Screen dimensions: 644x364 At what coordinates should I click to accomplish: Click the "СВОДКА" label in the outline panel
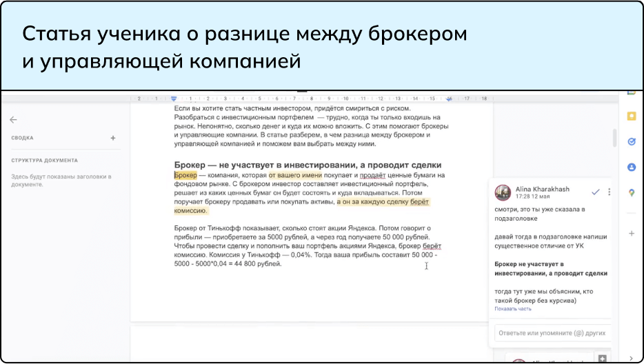(x=22, y=138)
